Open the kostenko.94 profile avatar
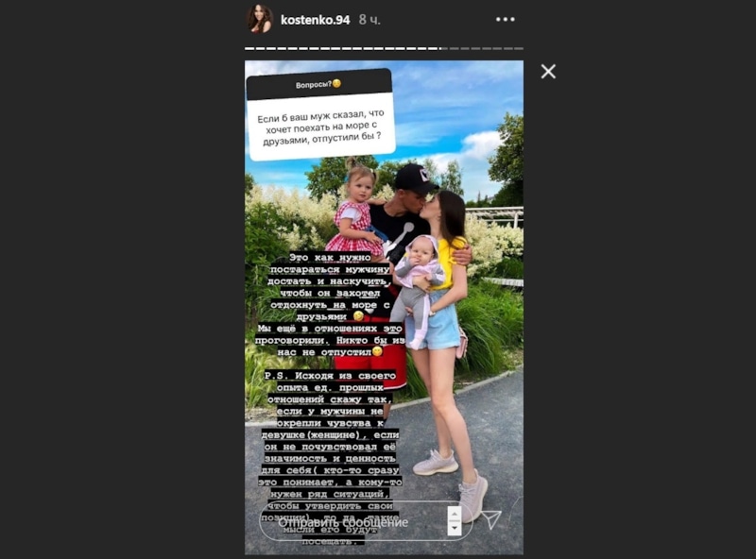Image resolution: width=756 pixels, height=559 pixels. (260, 19)
